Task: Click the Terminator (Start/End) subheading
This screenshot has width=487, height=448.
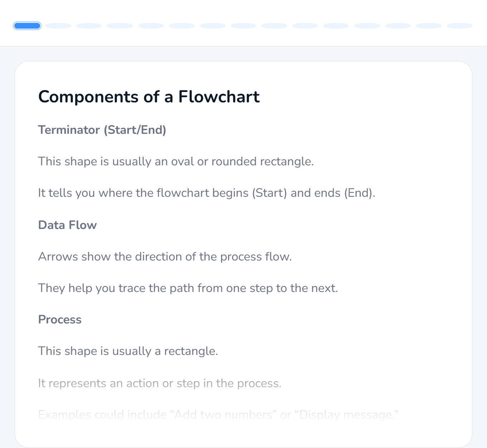Action: pyautogui.click(x=102, y=130)
